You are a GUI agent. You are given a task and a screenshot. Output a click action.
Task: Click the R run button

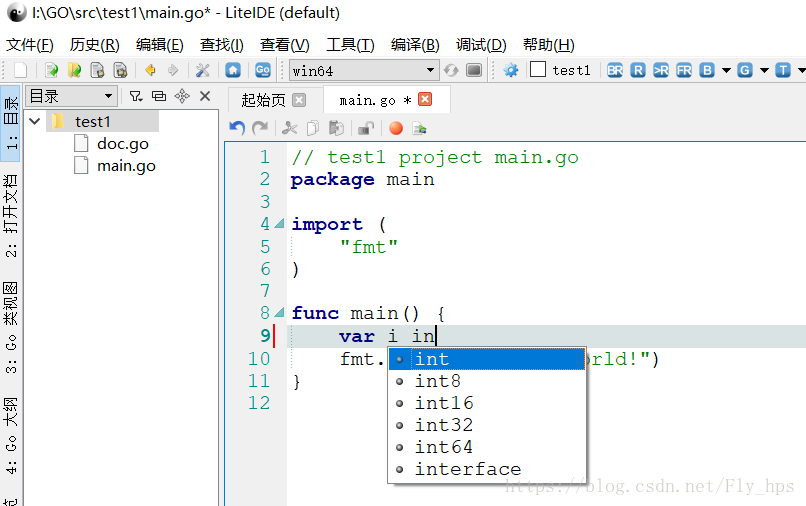(638, 70)
